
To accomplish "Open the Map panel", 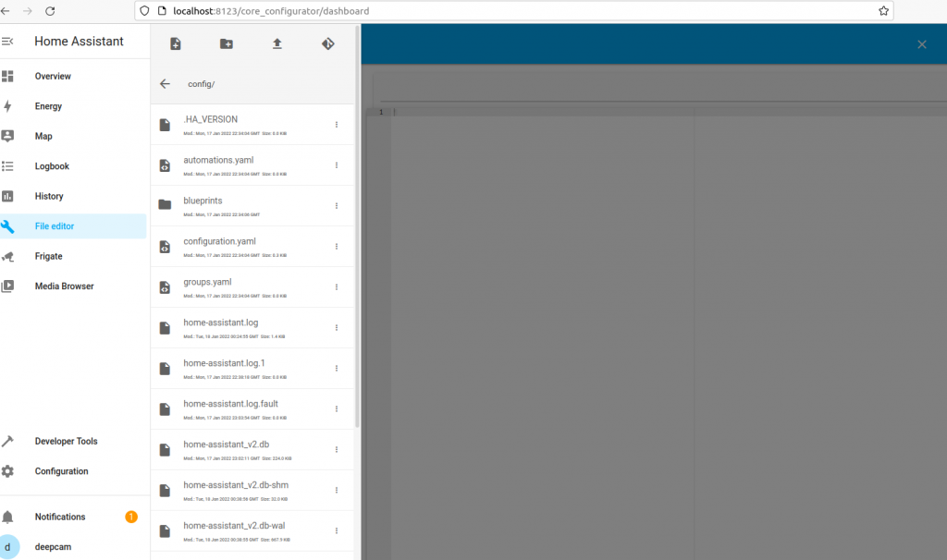I will [73, 137].
